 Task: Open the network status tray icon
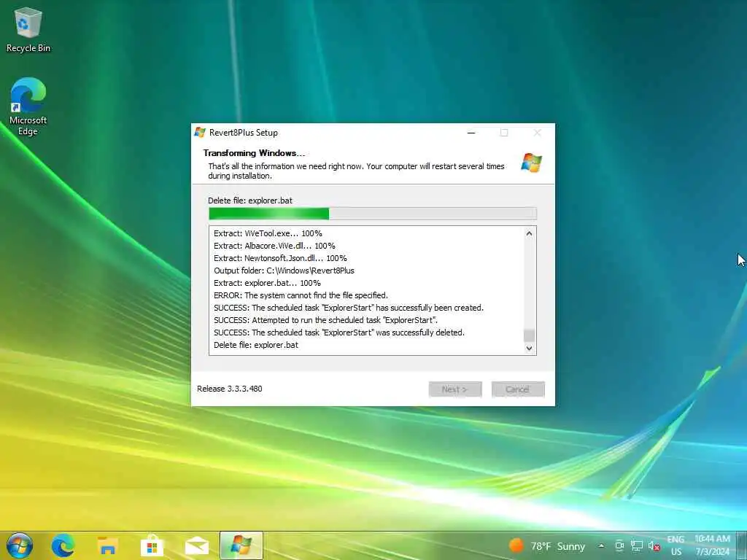(637, 545)
